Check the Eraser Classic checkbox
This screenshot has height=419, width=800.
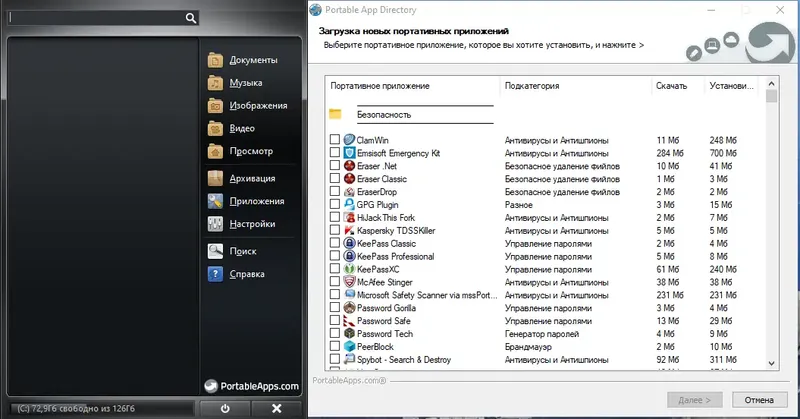click(x=335, y=178)
